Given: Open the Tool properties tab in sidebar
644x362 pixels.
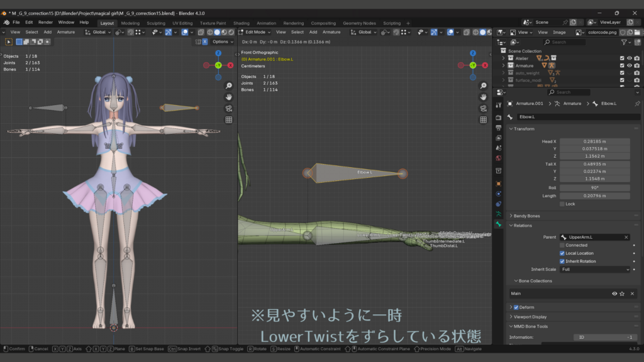Looking at the screenshot, I should (499, 105).
